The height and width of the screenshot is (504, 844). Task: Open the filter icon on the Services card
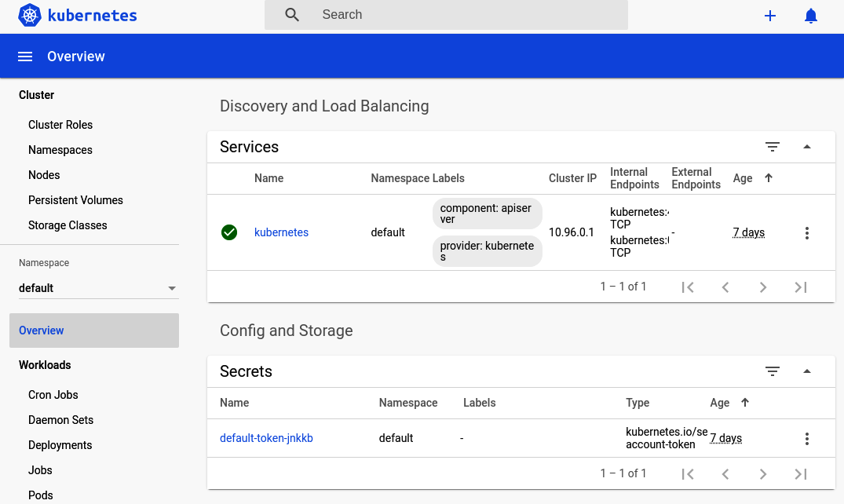[x=773, y=147]
